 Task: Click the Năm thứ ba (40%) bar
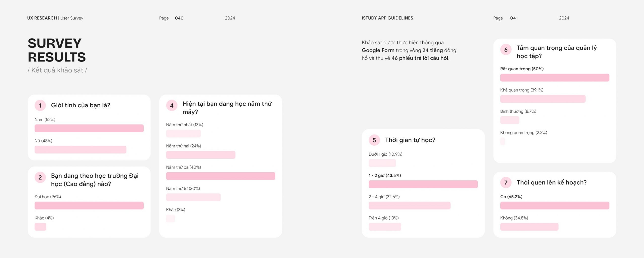[x=221, y=176]
